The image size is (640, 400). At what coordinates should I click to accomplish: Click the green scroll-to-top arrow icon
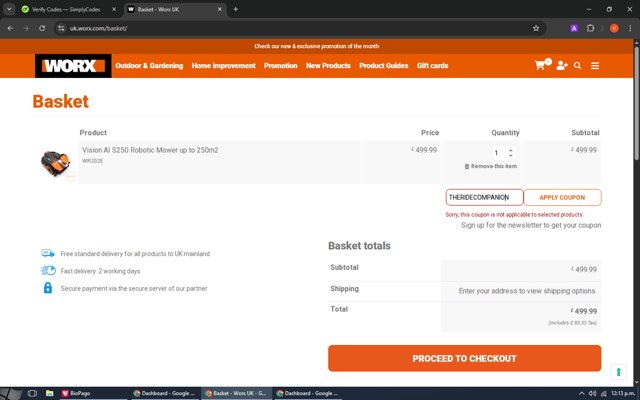click(618, 372)
